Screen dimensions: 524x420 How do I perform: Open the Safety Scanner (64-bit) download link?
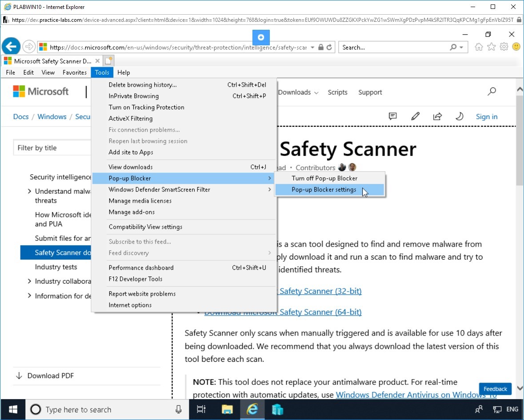coord(283,312)
